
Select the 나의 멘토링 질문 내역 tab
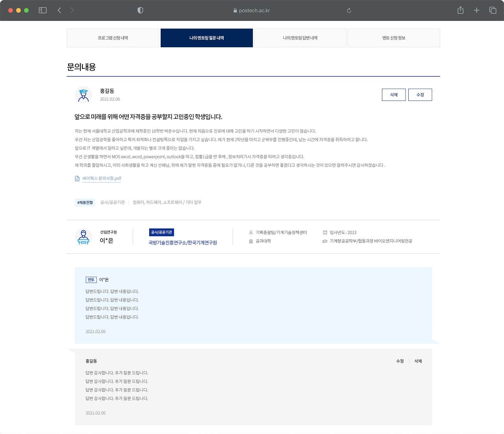[x=207, y=38]
